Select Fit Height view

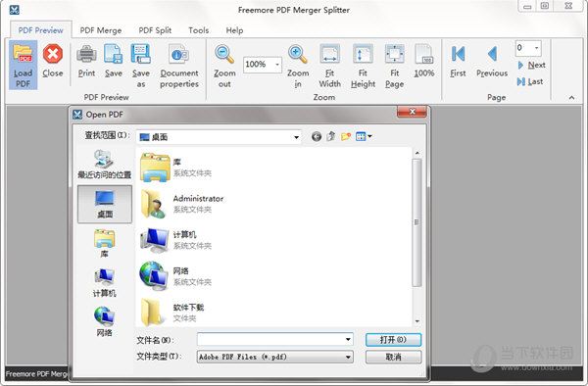363,66
